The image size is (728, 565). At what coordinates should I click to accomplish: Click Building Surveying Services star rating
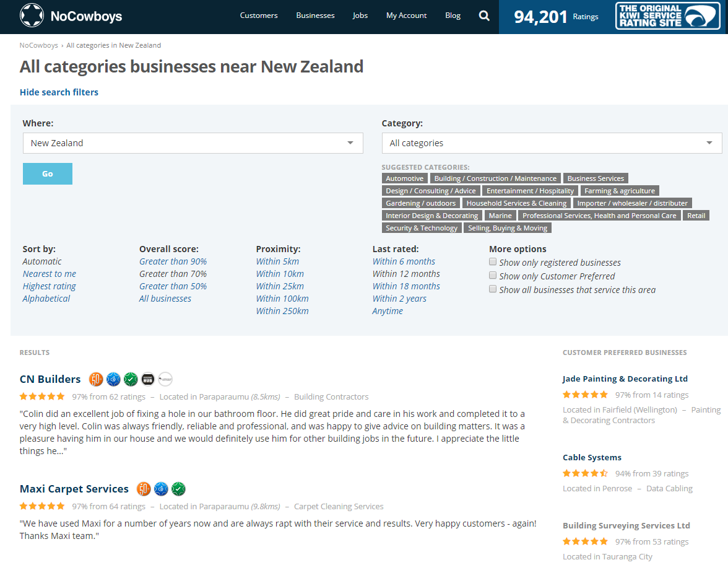[x=586, y=541]
